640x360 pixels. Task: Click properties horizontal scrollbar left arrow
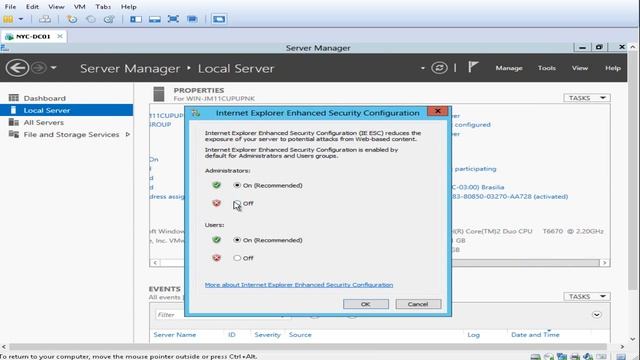point(155,262)
